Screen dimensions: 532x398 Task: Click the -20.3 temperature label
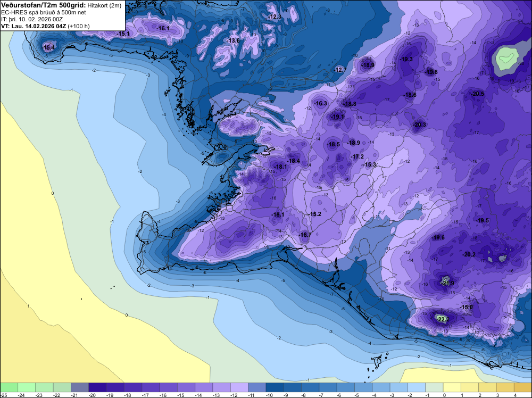click(419, 125)
